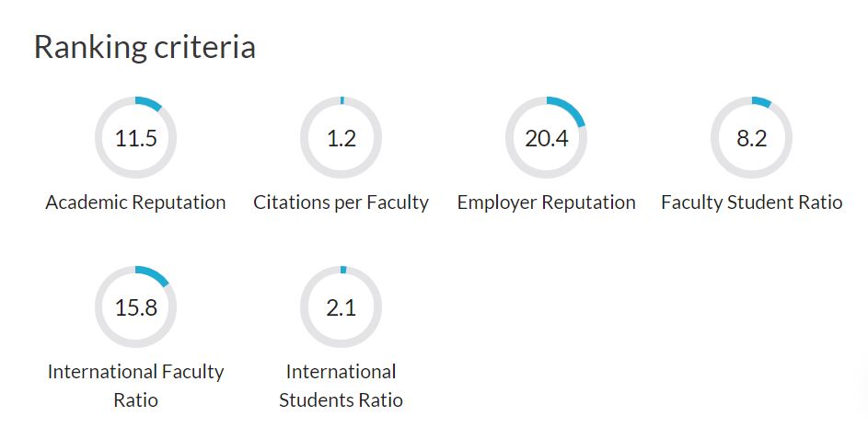Click the International Faculty Ratio circular gauge

click(x=135, y=307)
